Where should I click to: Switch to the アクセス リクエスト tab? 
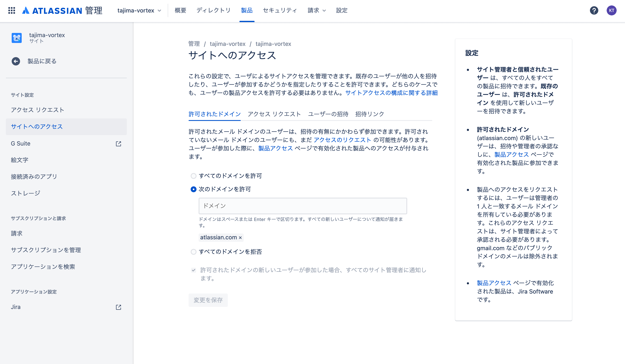(x=274, y=114)
